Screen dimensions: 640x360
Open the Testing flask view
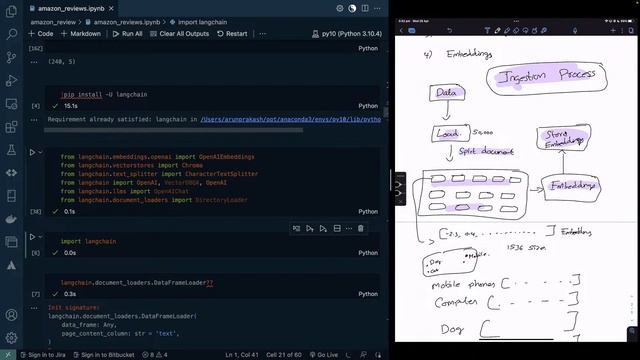tap(11, 150)
